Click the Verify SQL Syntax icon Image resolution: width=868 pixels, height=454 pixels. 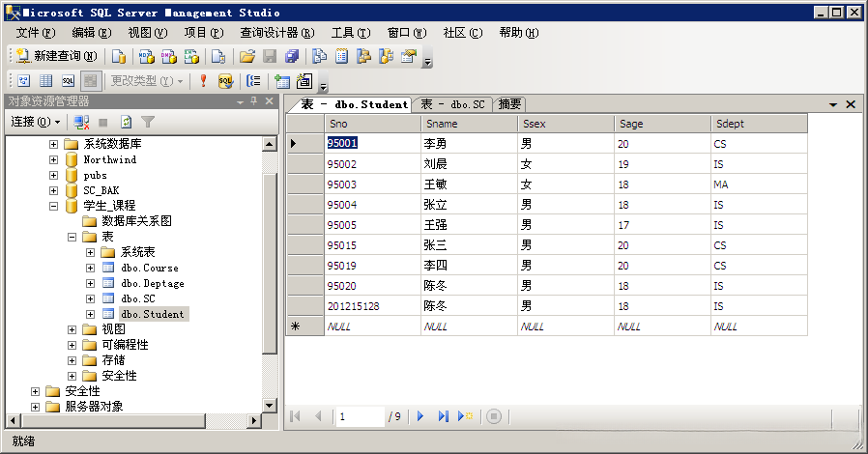[225, 81]
